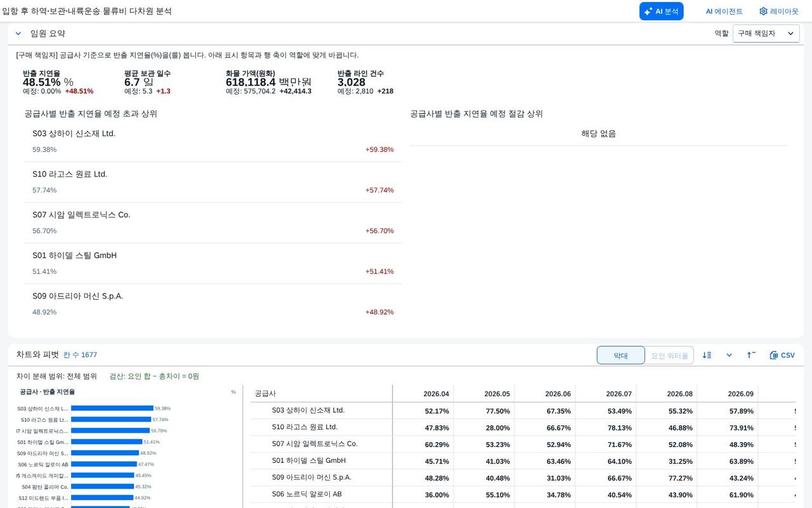The height and width of the screenshot is (508, 812).
Task: Click the 칸 수 1677 link
Action: (x=80, y=355)
